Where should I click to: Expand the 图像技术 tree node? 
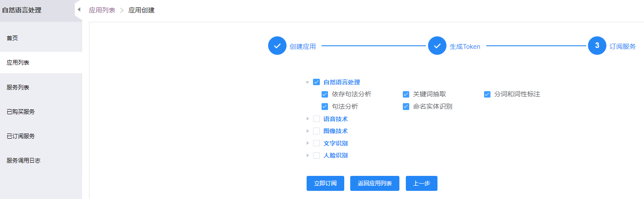[x=307, y=131]
